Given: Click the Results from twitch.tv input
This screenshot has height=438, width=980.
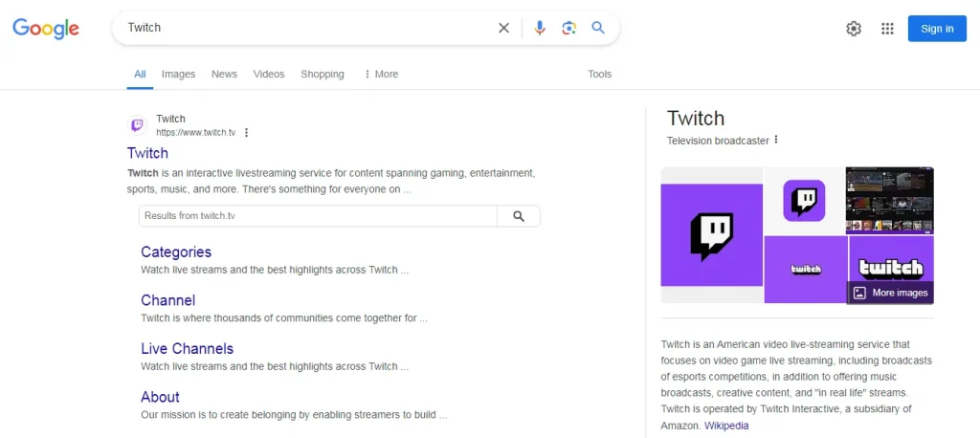Looking at the screenshot, I should 318,216.
